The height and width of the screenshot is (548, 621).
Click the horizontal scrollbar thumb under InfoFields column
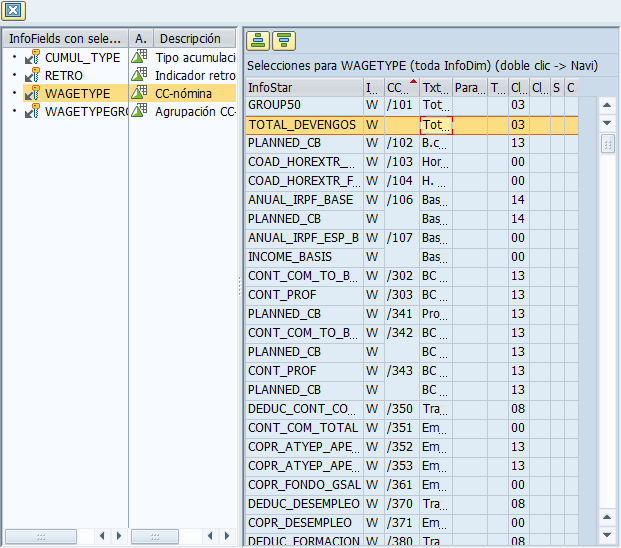[41, 537]
